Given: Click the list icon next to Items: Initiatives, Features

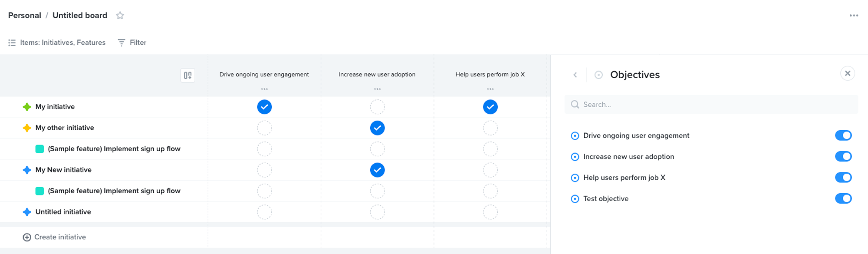Looking at the screenshot, I should 11,43.
